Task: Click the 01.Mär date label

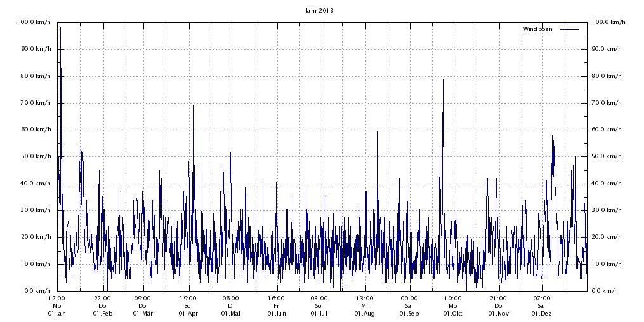Action: pos(143,314)
